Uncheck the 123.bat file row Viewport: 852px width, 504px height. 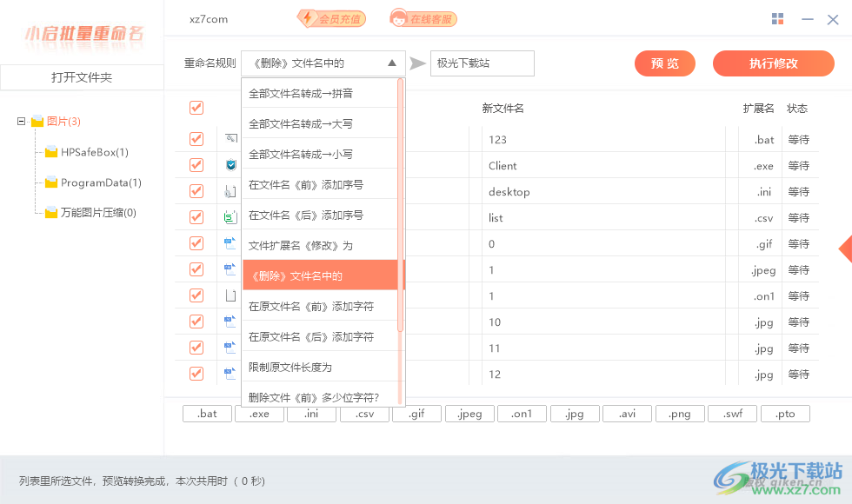point(196,138)
